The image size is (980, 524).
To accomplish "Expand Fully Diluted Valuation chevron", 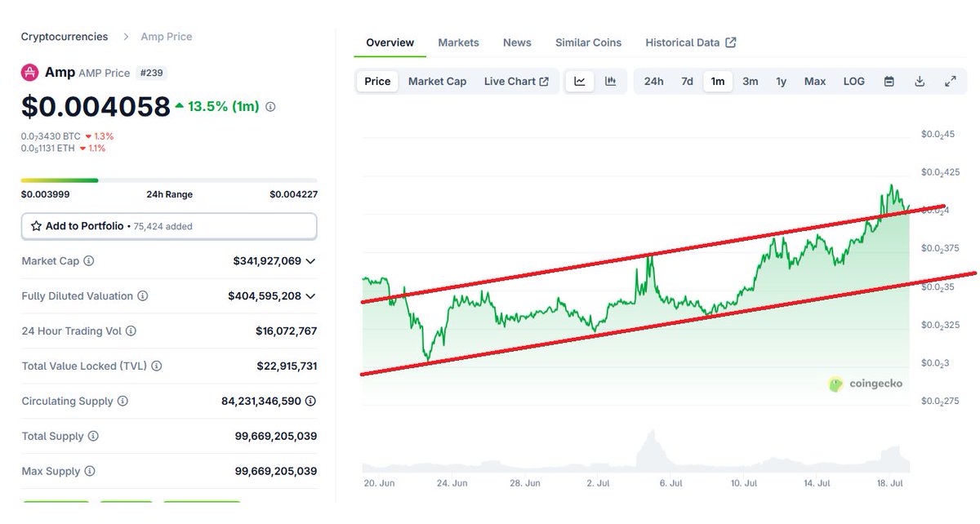I will (x=310, y=296).
